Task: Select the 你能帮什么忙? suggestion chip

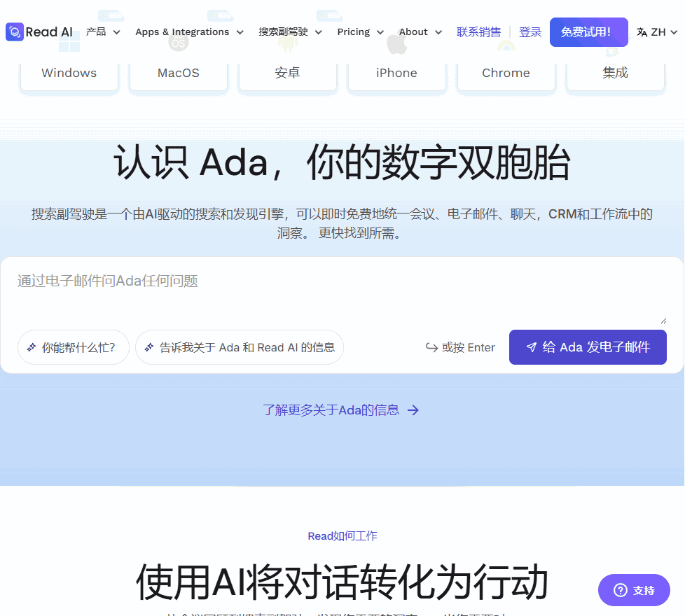Action: (x=73, y=347)
